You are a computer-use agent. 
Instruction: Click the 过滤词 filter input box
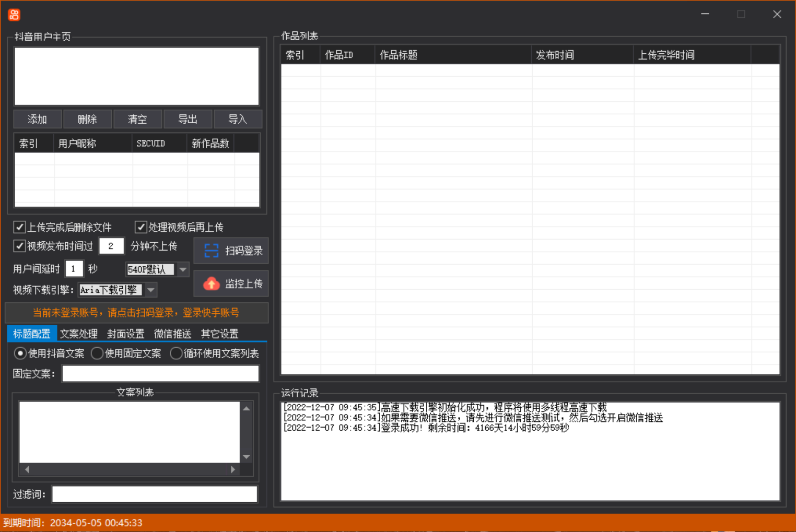(x=155, y=494)
